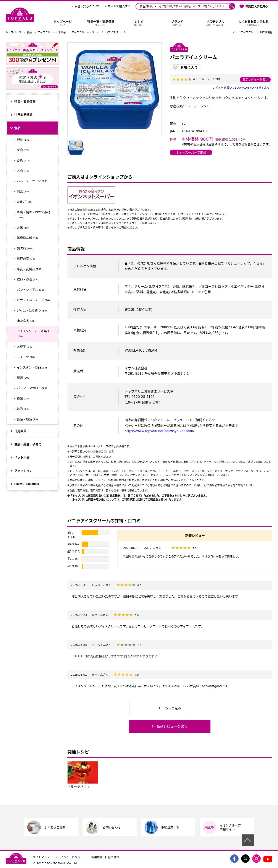Open the よくあるお問い合わせ CONTACT nav item
278x868 pixels.
253,23
